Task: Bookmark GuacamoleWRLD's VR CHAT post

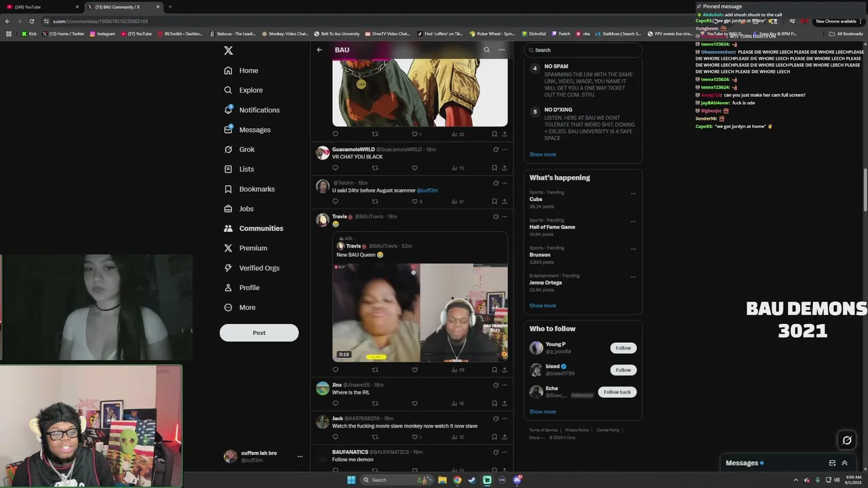Action: (494, 168)
